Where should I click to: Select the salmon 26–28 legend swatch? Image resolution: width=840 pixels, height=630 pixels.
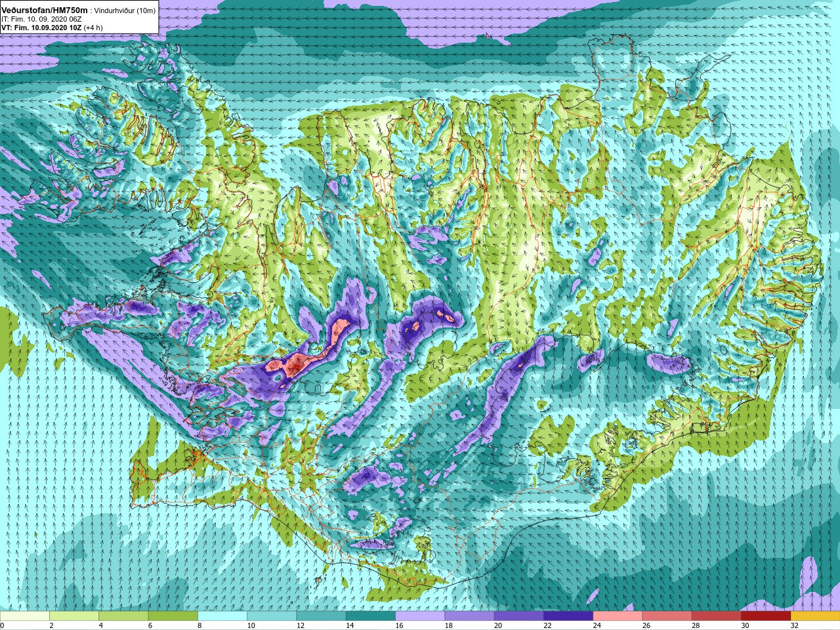(667, 616)
